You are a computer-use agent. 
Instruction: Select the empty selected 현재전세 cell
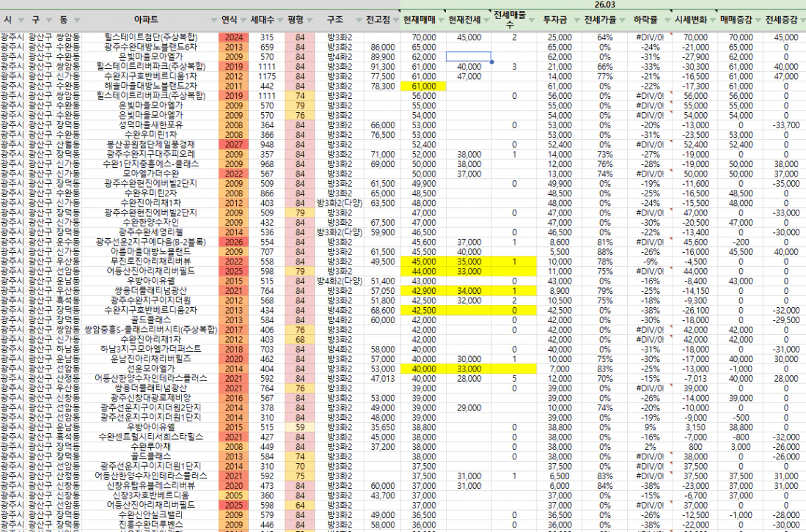pyautogui.click(x=468, y=56)
